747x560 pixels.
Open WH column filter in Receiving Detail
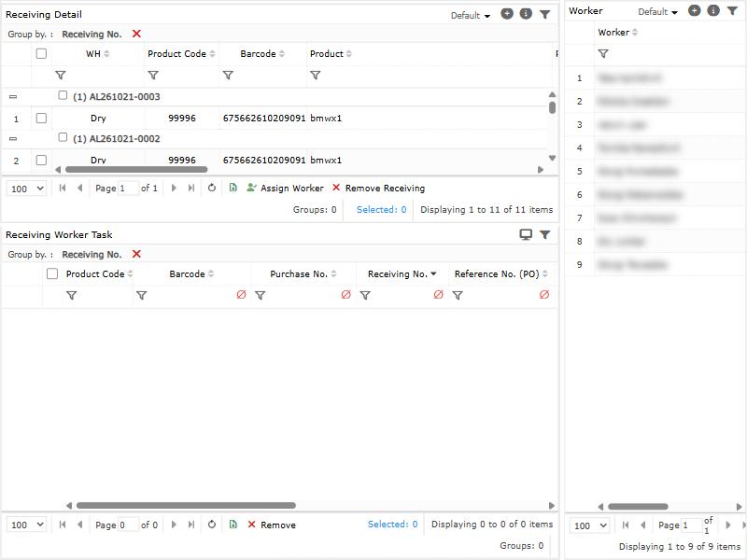[61, 76]
